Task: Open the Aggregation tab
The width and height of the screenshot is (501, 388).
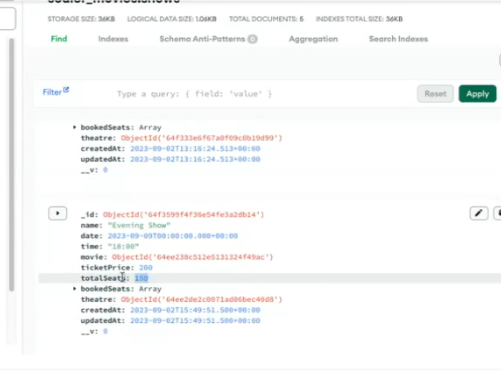Action: pyautogui.click(x=313, y=39)
